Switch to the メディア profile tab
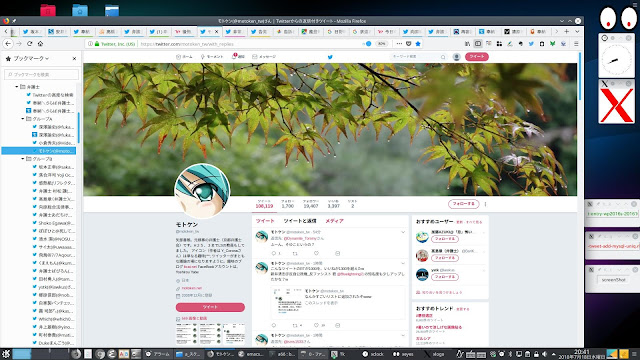640x360 pixels. point(334,221)
